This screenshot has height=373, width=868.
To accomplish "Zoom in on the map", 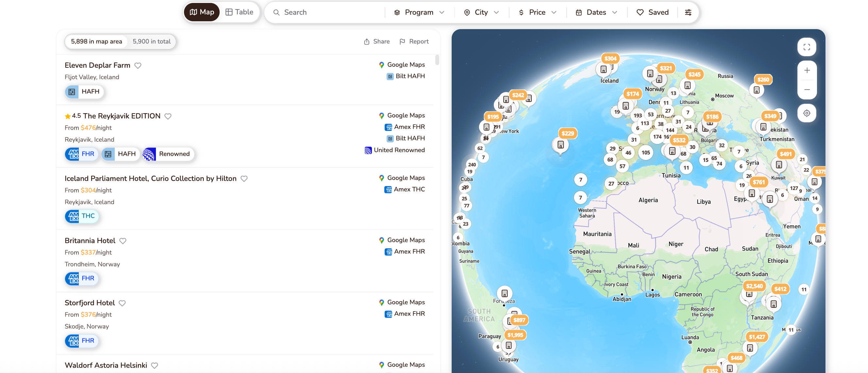I will point(807,70).
